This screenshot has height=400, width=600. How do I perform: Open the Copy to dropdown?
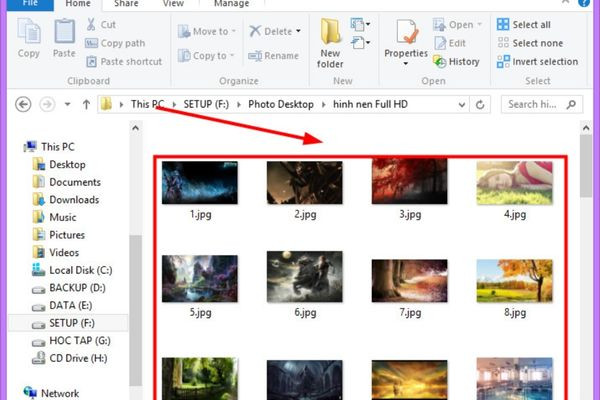[206, 56]
